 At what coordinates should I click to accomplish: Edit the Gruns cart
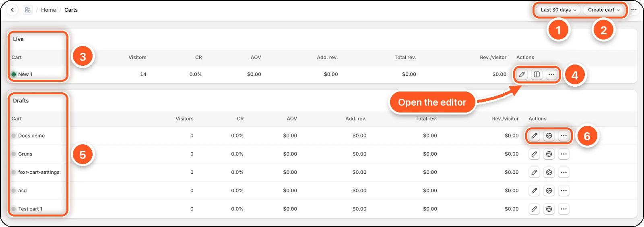tap(534, 154)
